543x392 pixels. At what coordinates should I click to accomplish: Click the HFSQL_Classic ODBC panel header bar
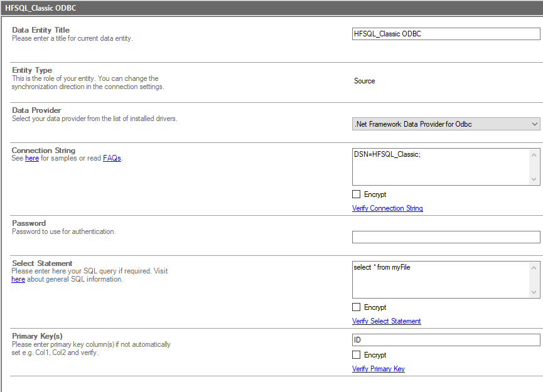coord(271,9)
